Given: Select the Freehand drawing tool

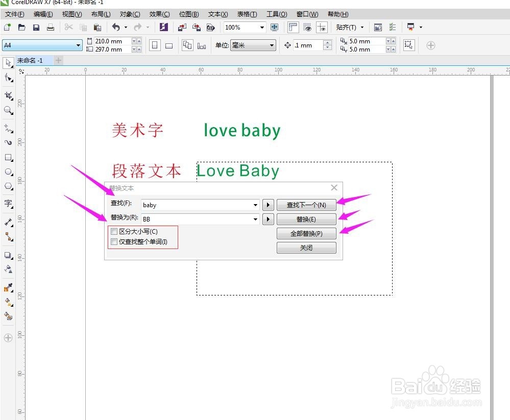Looking at the screenshot, I should (9, 128).
